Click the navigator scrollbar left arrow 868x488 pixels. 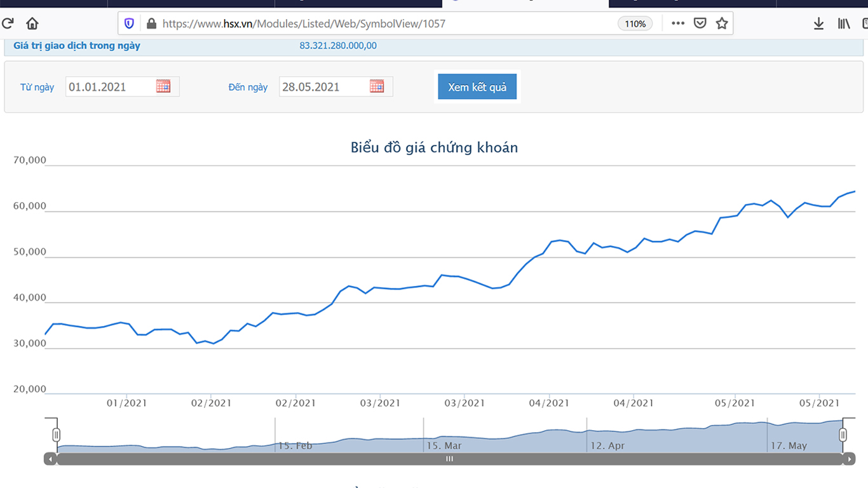(50, 459)
